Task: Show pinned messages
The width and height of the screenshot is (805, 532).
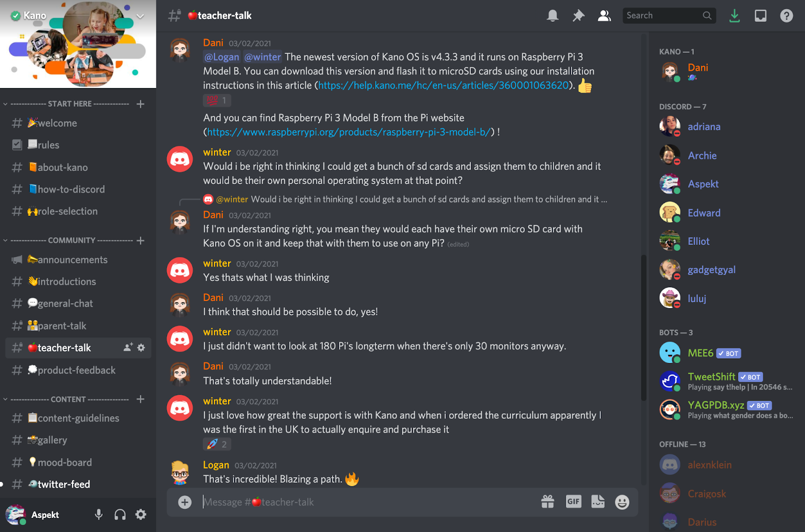Action: coord(579,16)
